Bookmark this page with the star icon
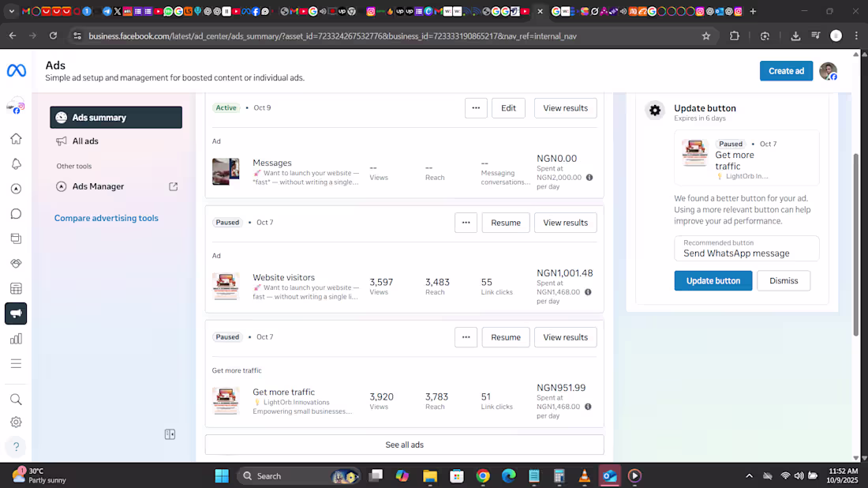This screenshot has width=868, height=488. tap(705, 36)
